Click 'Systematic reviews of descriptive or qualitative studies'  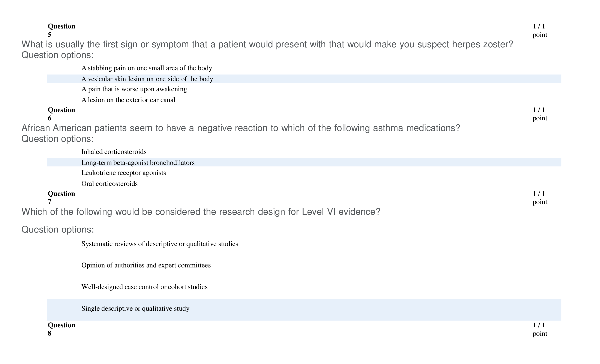click(159, 244)
